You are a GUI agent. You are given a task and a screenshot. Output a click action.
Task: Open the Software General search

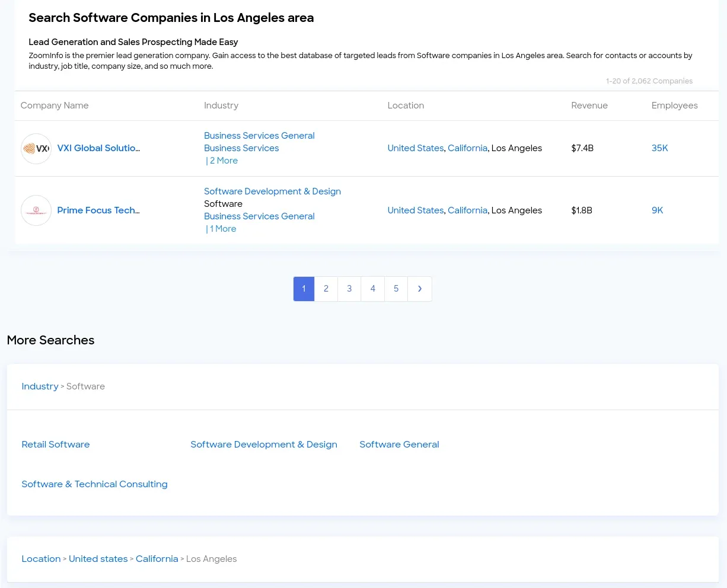coord(399,444)
